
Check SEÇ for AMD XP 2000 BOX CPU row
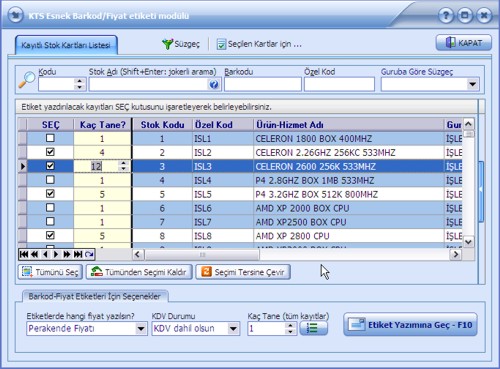[50, 208]
